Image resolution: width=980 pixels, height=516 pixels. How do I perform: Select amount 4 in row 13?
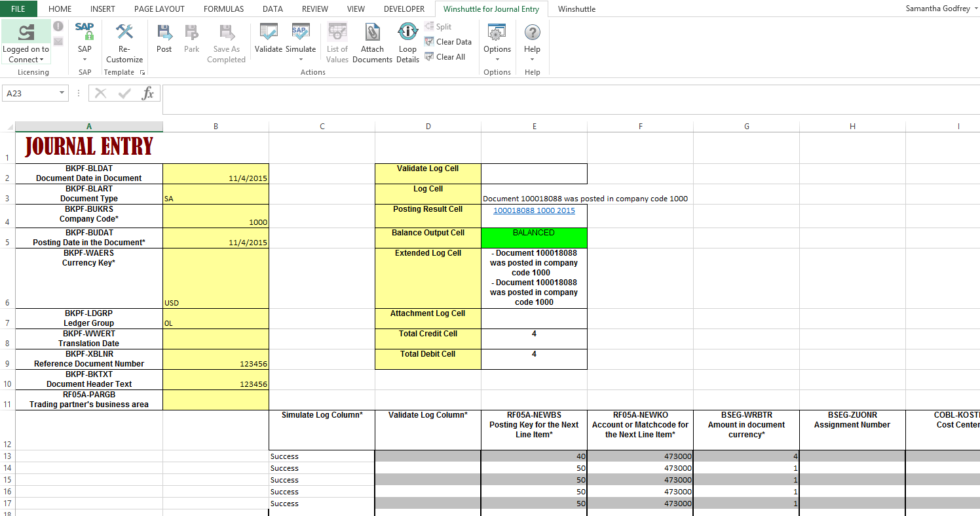pyautogui.click(x=746, y=456)
